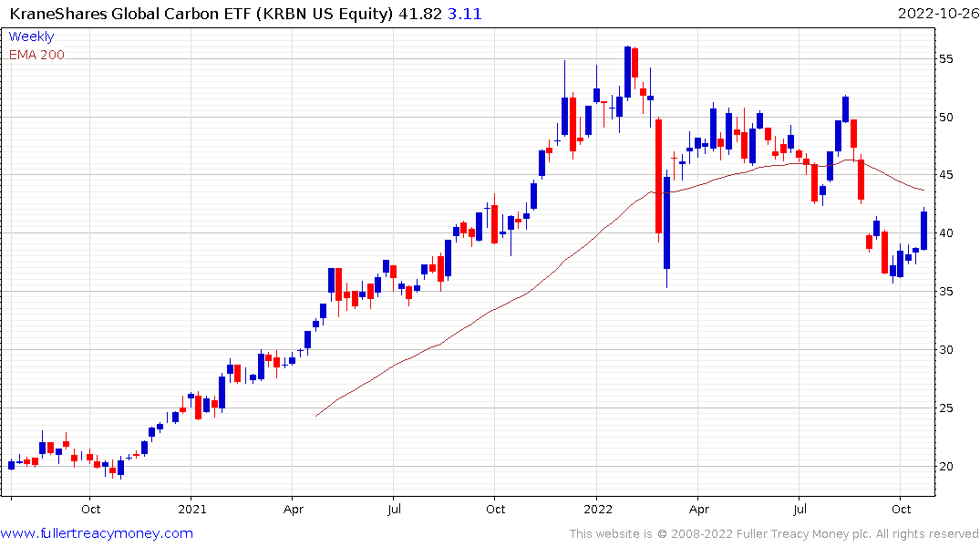Click the 40 price axis label

click(x=945, y=233)
